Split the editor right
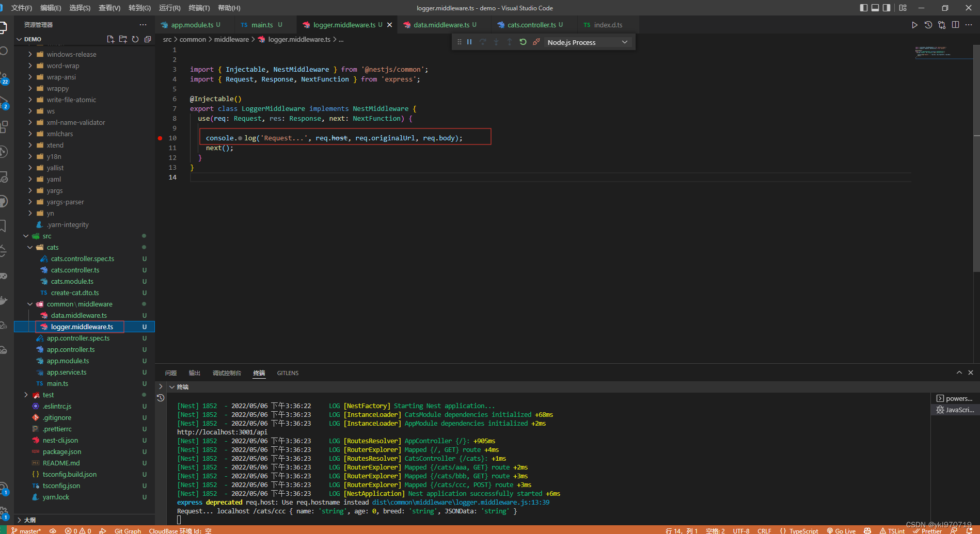 click(956, 25)
